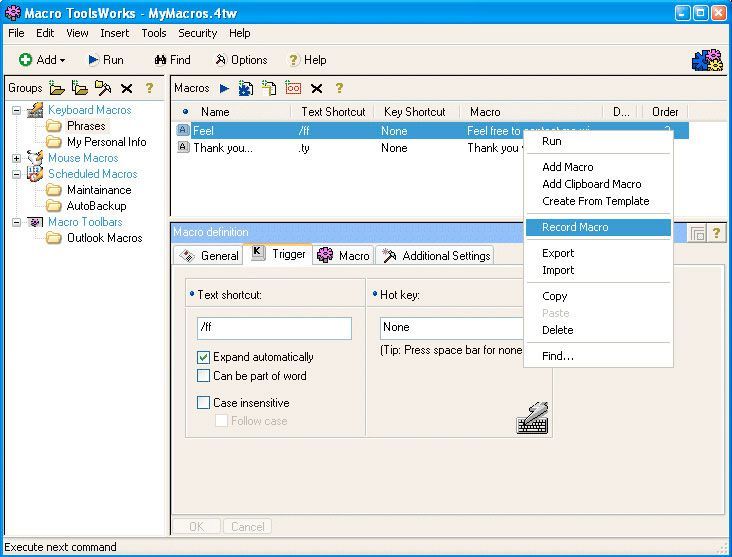The height and width of the screenshot is (557, 732).
Task: Click the Options button in the main toolbar
Action: pyautogui.click(x=241, y=60)
